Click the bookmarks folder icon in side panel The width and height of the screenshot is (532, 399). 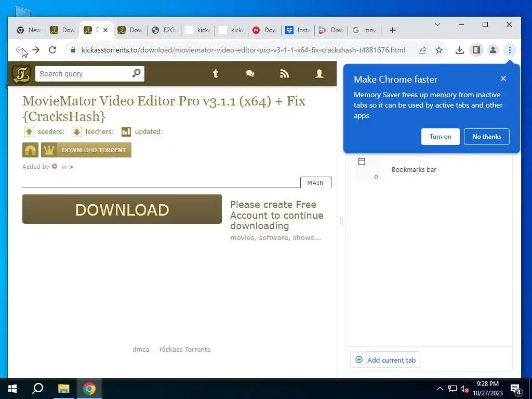pyautogui.click(x=362, y=162)
